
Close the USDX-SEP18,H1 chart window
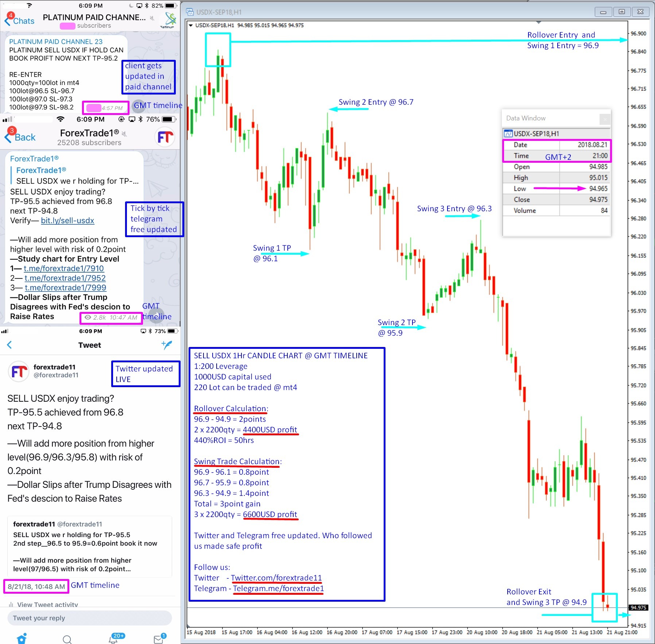pyautogui.click(x=640, y=12)
